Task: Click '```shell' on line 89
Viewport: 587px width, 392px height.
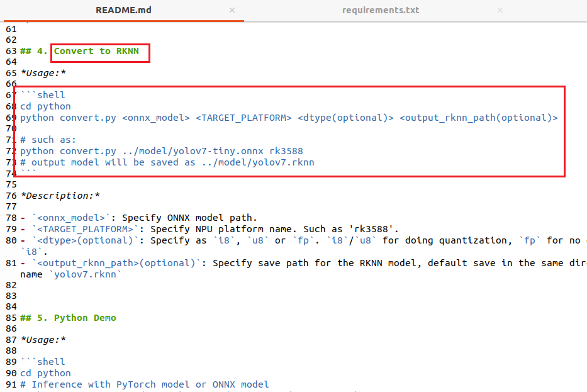Action: (x=43, y=362)
